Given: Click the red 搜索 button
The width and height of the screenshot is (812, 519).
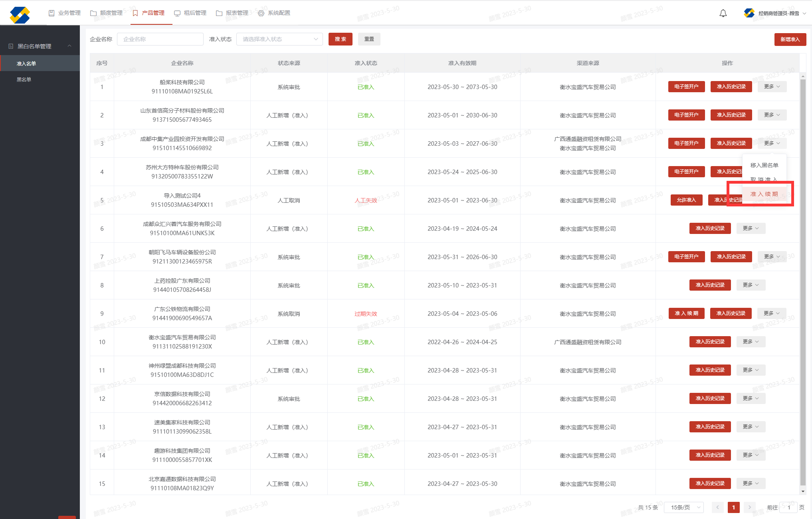Looking at the screenshot, I should point(340,39).
